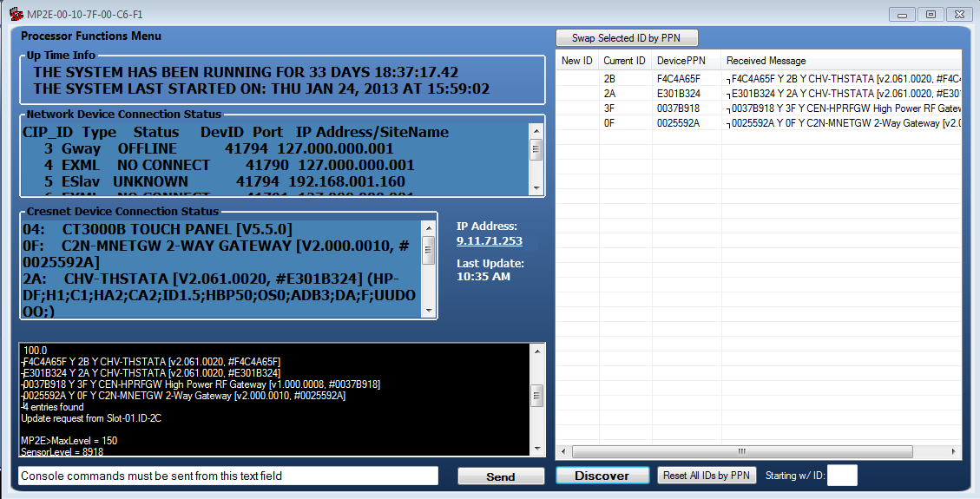Viewport: 980px width, 499px height.
Task: Click the device table horizontal scrollbar thumb
Action: click(x=742, y=451)
